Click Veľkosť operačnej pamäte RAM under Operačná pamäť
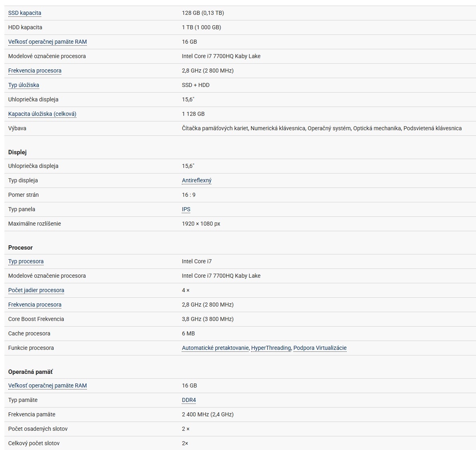This screenshot has height=450, width=476. [47, 385]
